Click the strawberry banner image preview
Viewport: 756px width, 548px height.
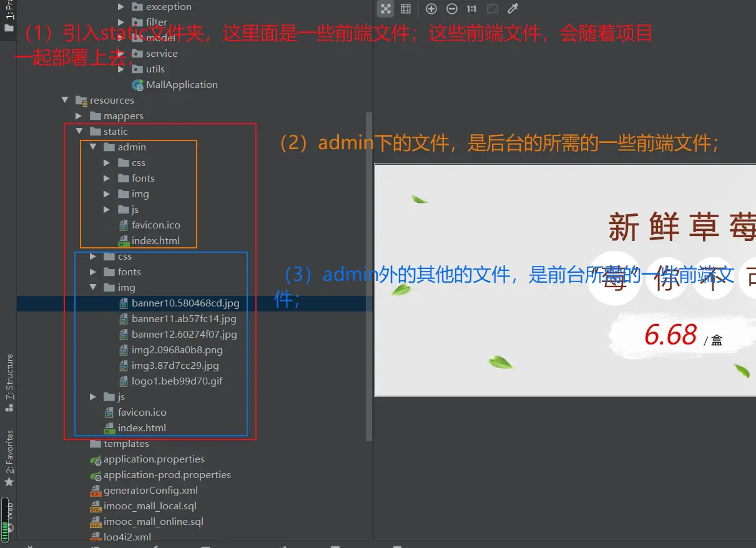pyautogui.click(x=565, y=280)
